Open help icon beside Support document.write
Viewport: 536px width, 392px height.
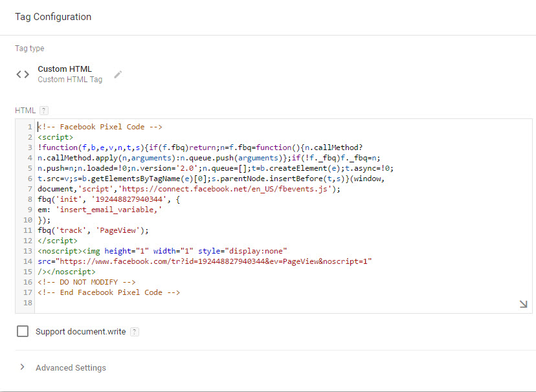[x=135, y=332]
